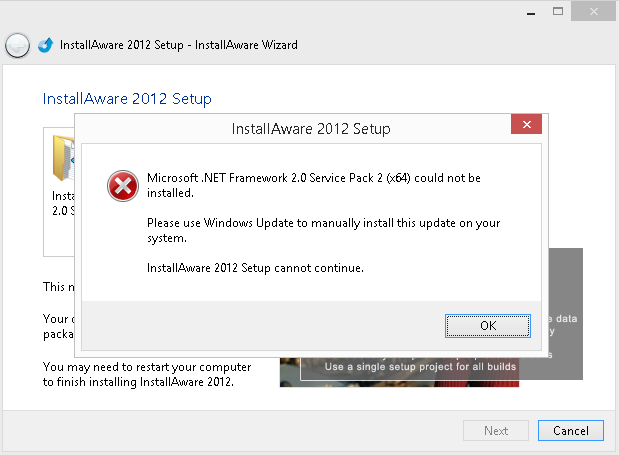The width and height of the screenshot is (619, 455).
Task: Click the Cancel button in wizard
Action: (570, 430)
